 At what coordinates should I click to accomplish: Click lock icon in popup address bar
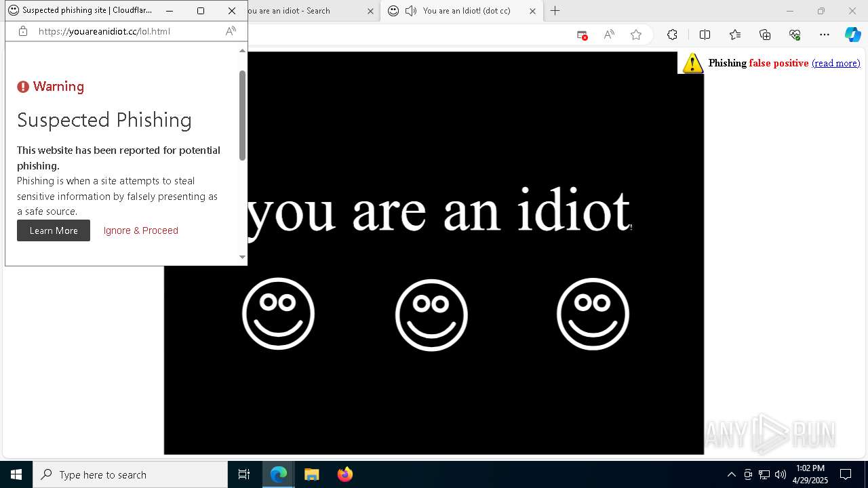pyautogui.click(x=23, y=31)
